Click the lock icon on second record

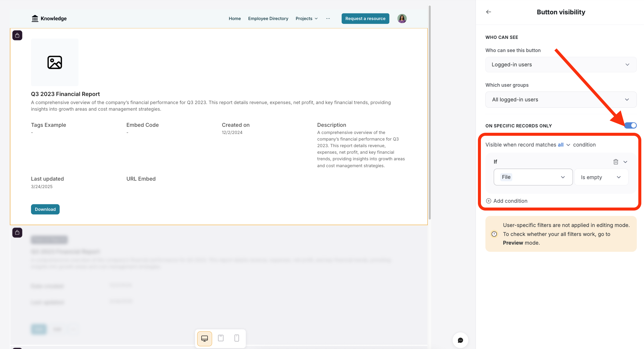(x=17, y=232)
